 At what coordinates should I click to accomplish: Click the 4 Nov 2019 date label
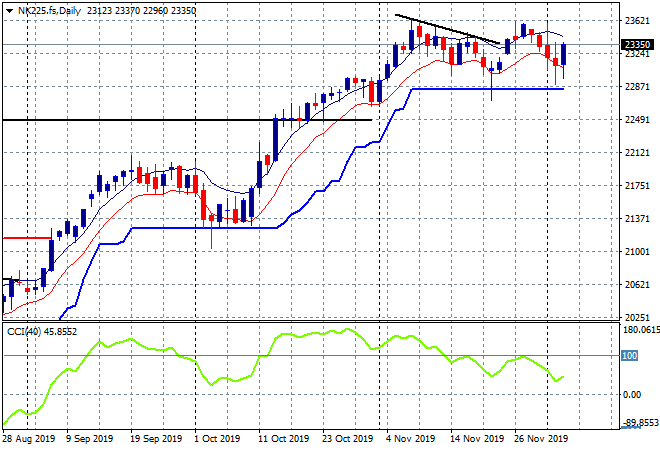coord(410,439)
